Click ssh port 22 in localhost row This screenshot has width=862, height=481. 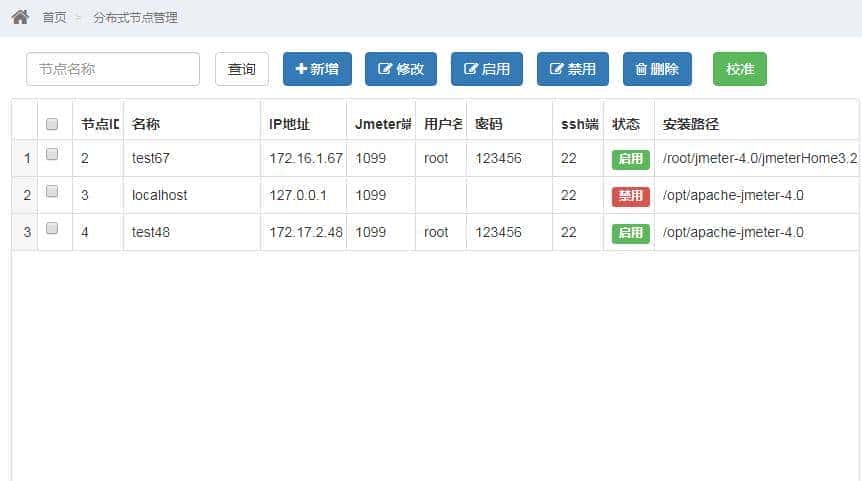click(568, 195)
